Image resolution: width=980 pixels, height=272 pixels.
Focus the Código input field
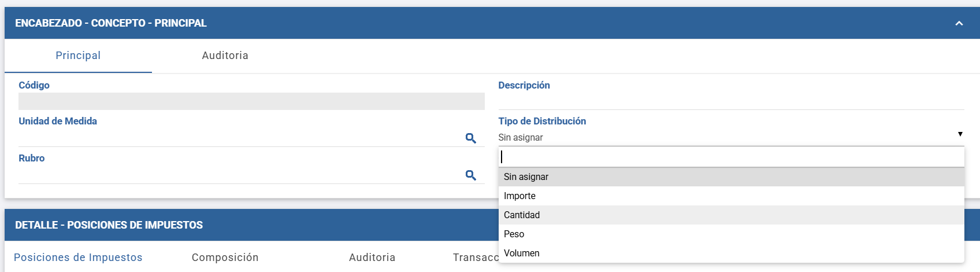251,101
